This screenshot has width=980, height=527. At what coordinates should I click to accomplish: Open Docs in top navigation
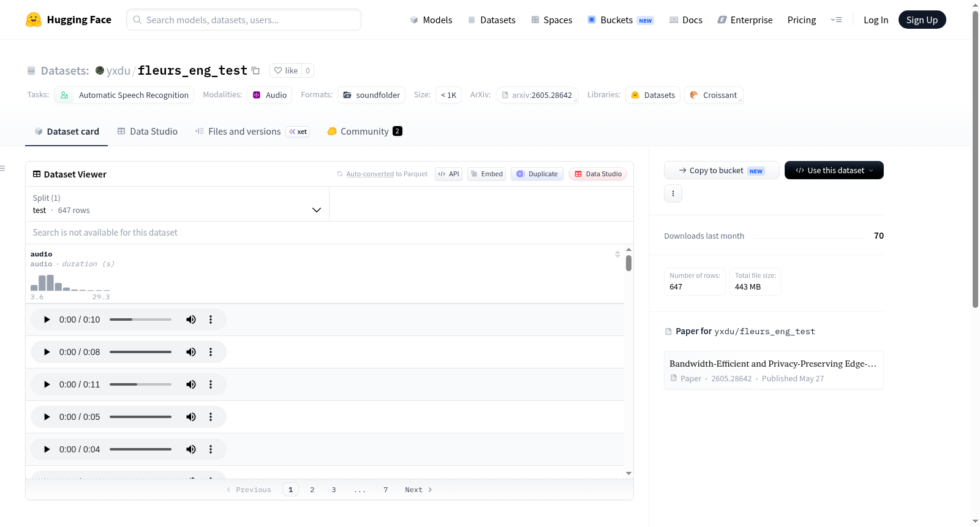[x=686, y=20]
